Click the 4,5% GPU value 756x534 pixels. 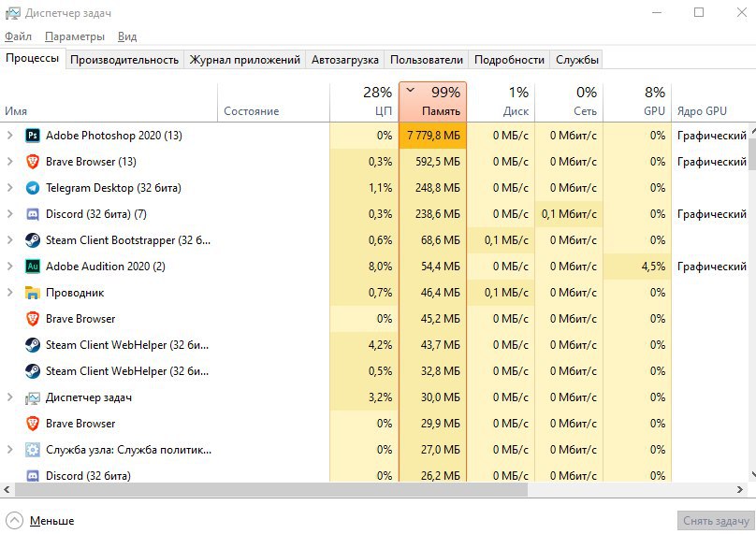tap(653, 267)
